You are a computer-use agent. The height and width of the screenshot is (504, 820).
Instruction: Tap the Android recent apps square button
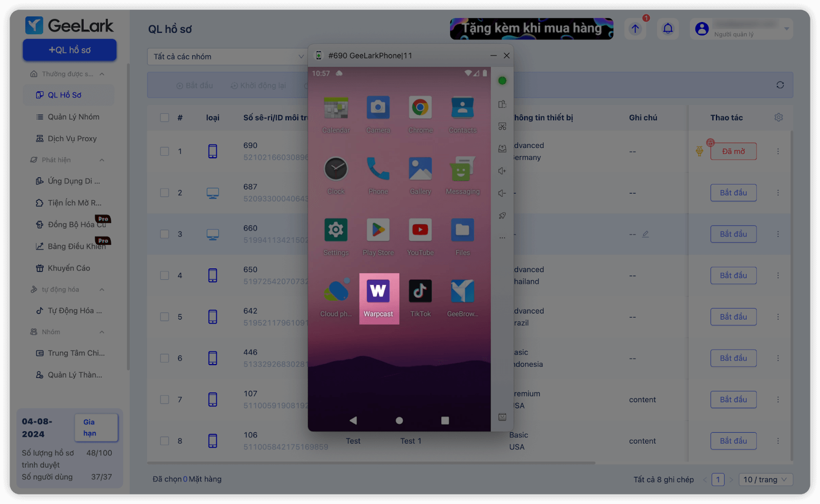pos(445,421)
